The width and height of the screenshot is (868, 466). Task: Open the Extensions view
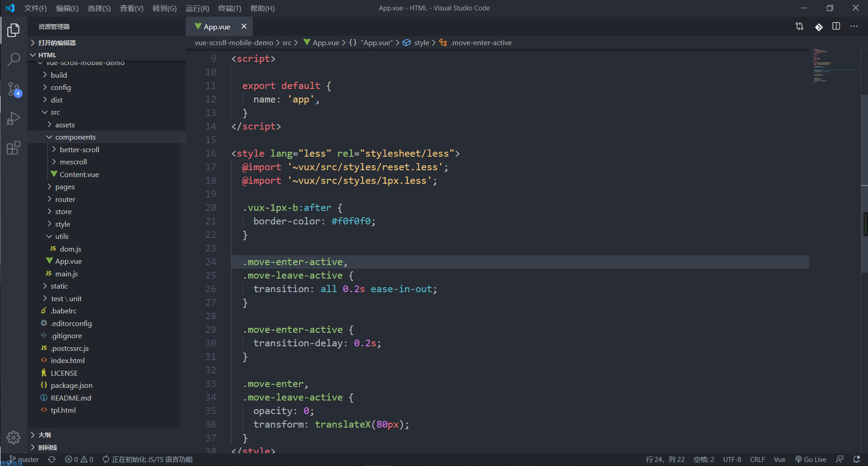14,148
